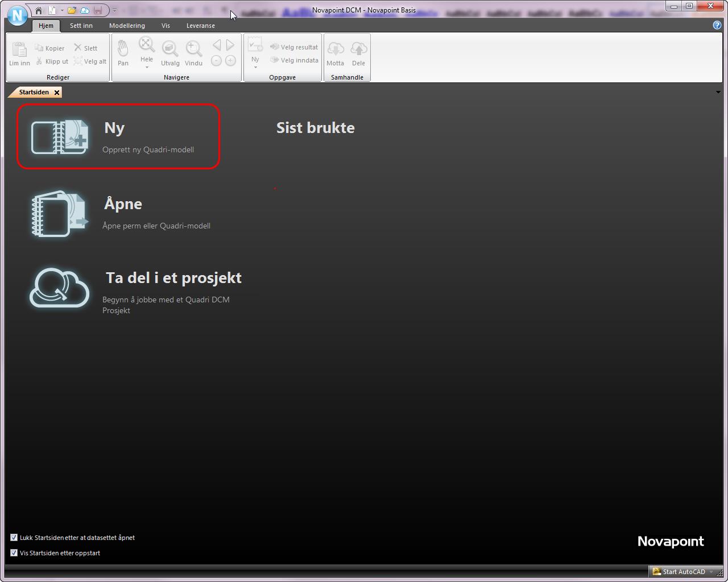Click the Home icon in quick access toolbar
Screen dimensions: 728x582
click(39, 10)
